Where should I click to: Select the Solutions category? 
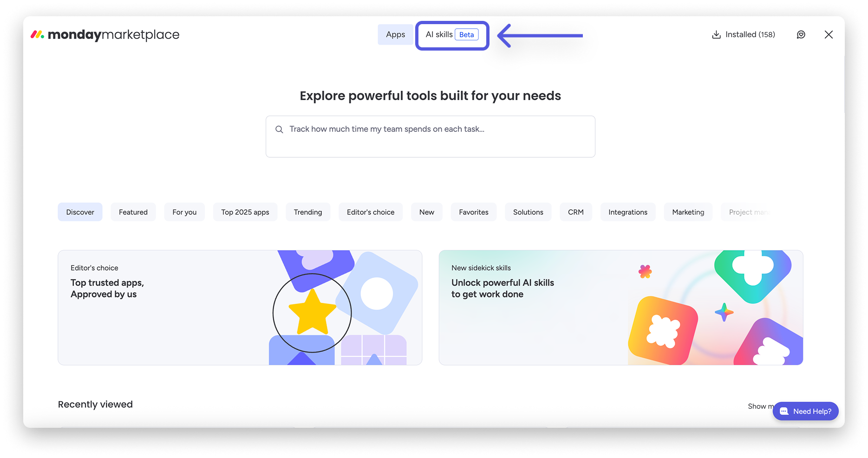(528, 212)
